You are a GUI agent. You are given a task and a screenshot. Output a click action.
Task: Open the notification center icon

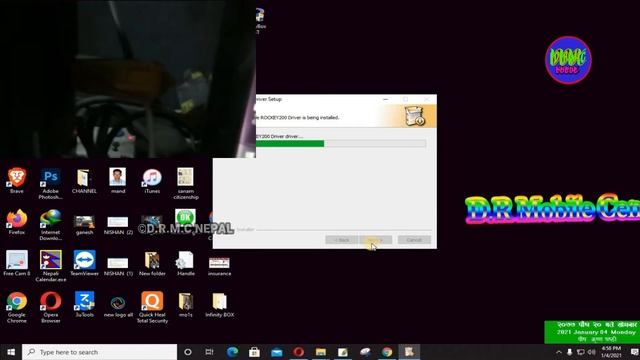(634, 352)
